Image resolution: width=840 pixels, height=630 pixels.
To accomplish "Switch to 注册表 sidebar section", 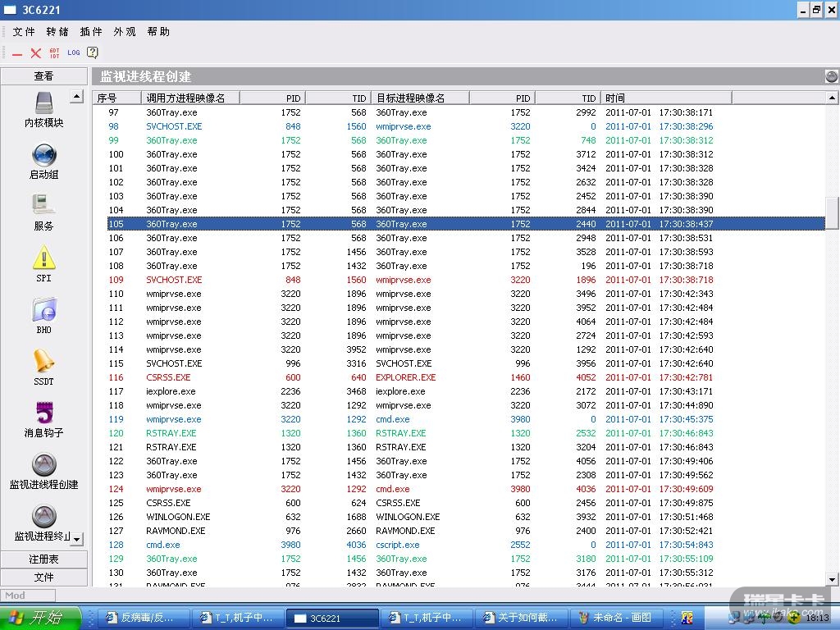I will click(x=44, y=559).
